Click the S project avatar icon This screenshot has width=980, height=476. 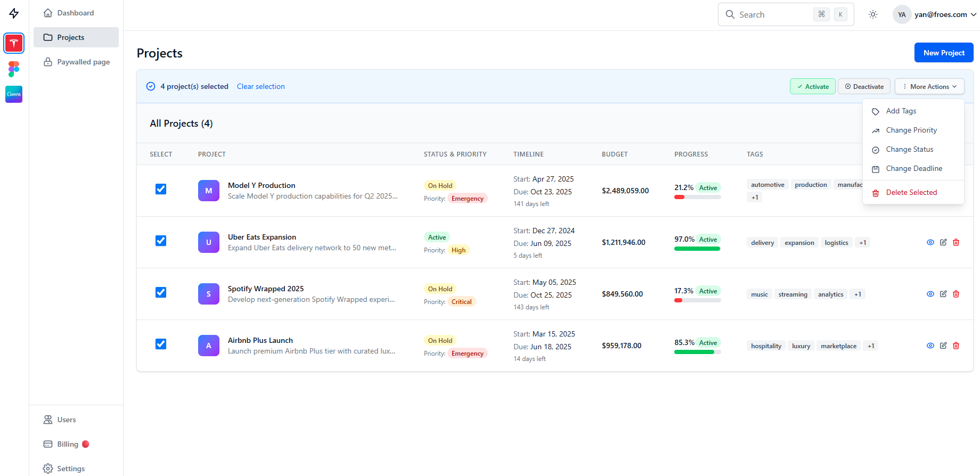coord(209,294)
